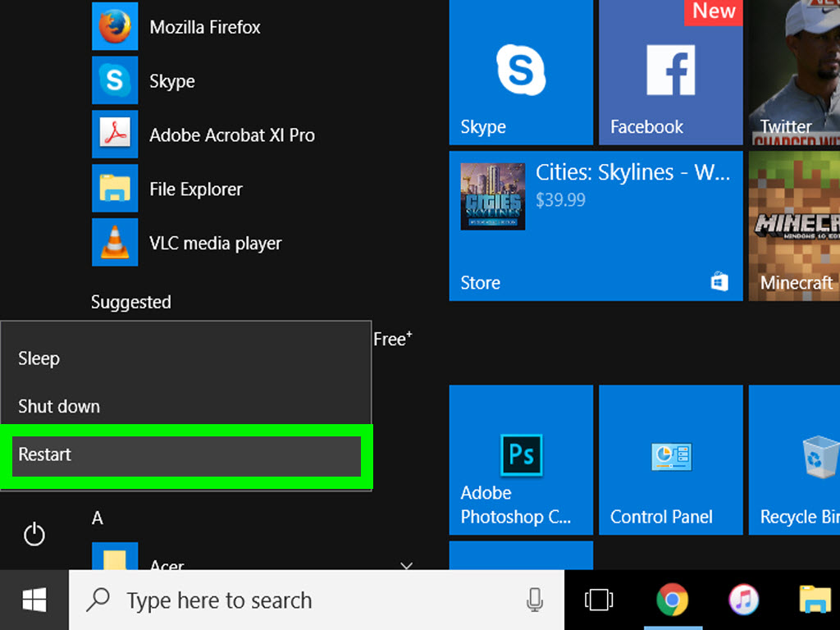840x630 pixels.
Task: Open File Explorer from the taskbar
Action: [x=815, y=600]
